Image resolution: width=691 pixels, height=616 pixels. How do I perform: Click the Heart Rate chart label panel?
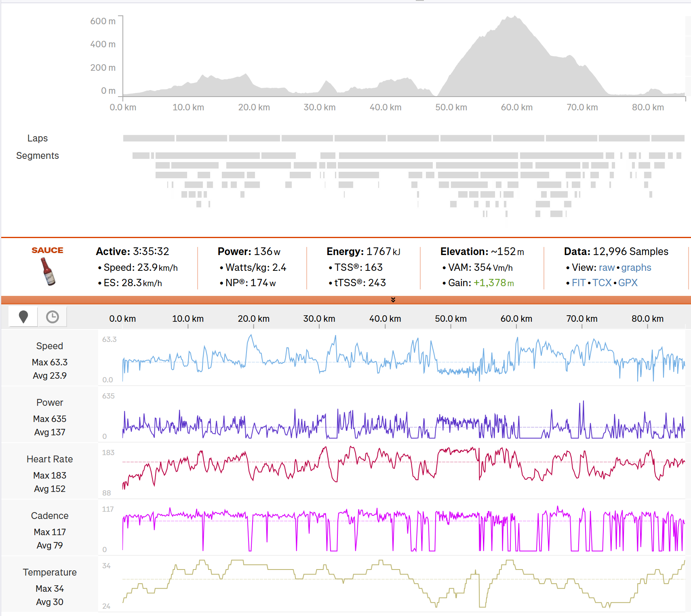[x=50, y=471]
